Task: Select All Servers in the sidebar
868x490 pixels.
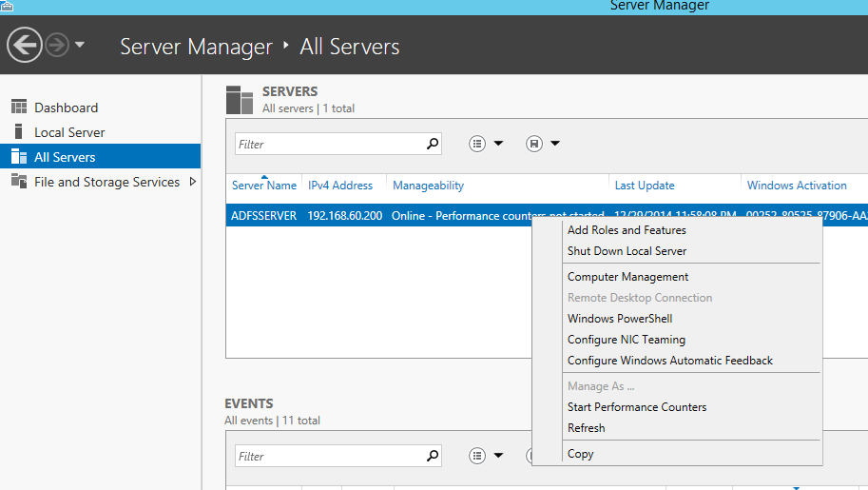Action: coord(100,156)
